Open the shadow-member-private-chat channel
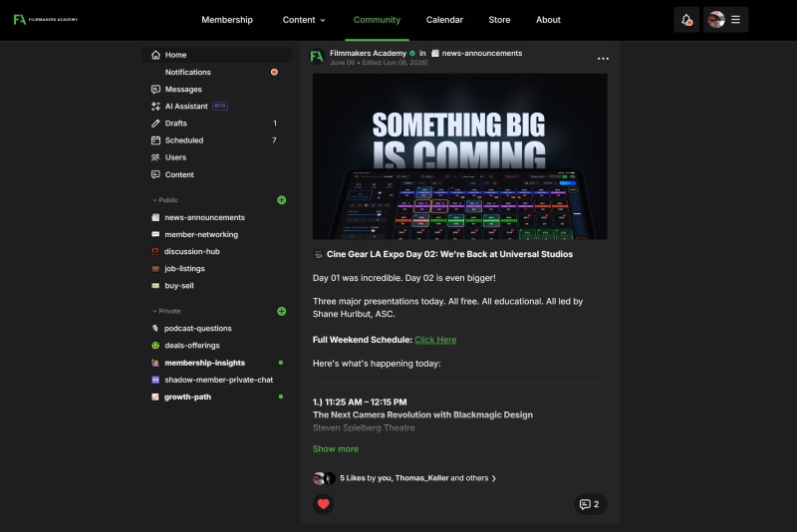797x532 pixels. 216,380
